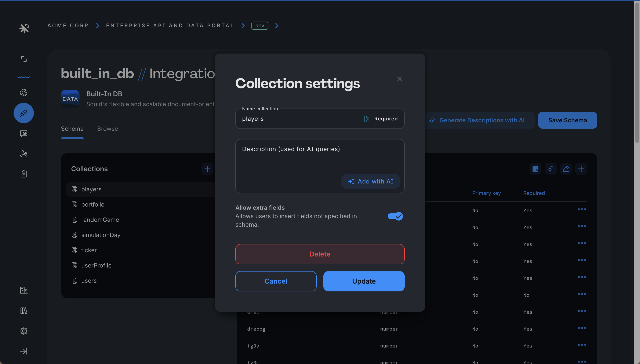Image resolution: width=640 pixels, height=364 pixels.
Task: Open the cog wheel icon near the bottom of the sidebar
Action: [x=23, y=331]
